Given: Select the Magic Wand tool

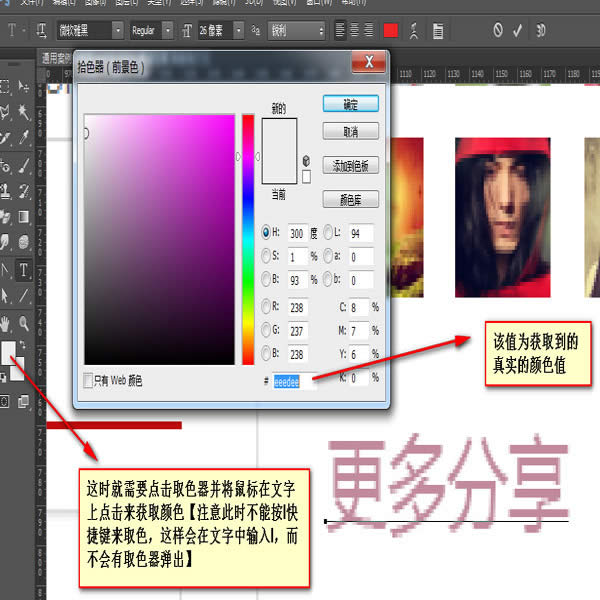Looking at the screenshot, I should pos(23,112).
